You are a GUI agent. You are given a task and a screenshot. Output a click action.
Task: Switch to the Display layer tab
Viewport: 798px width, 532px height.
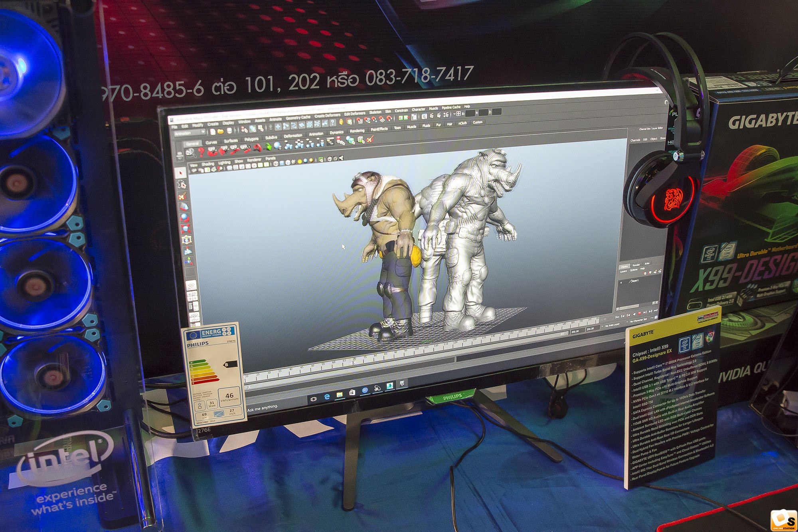tap(624, 267)
